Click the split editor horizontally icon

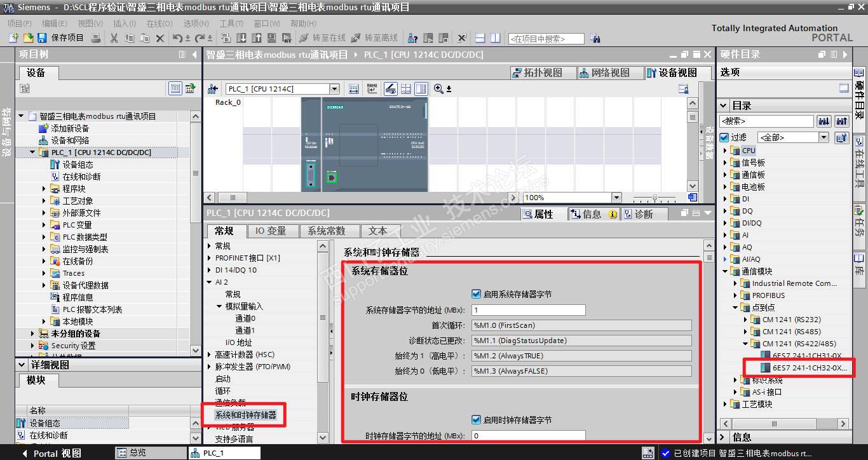click(x=480, y=38)
